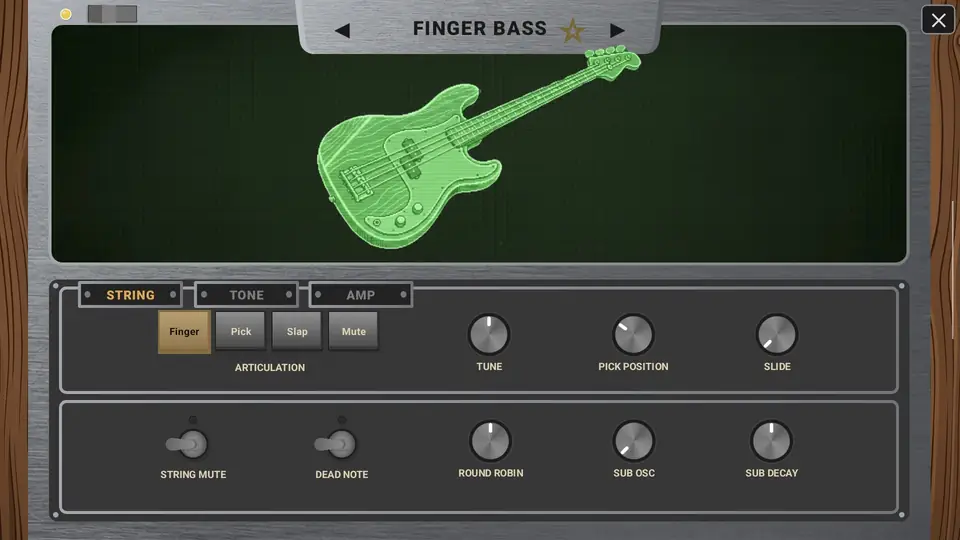The height and width of the screenshot is (540, 960).
Task: Choose the Slap articulation button
Action: [x=297, y=331]
